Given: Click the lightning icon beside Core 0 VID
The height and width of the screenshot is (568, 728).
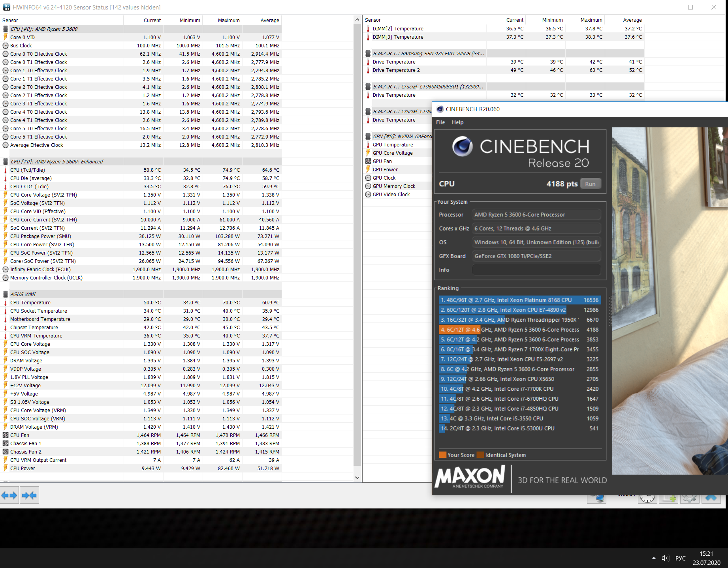Looking at the screenshot, I should 6,37.
